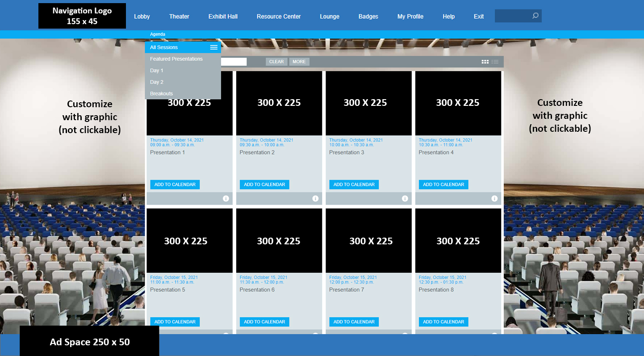
Task: Switch to list view icon
Action: [495, 62]
